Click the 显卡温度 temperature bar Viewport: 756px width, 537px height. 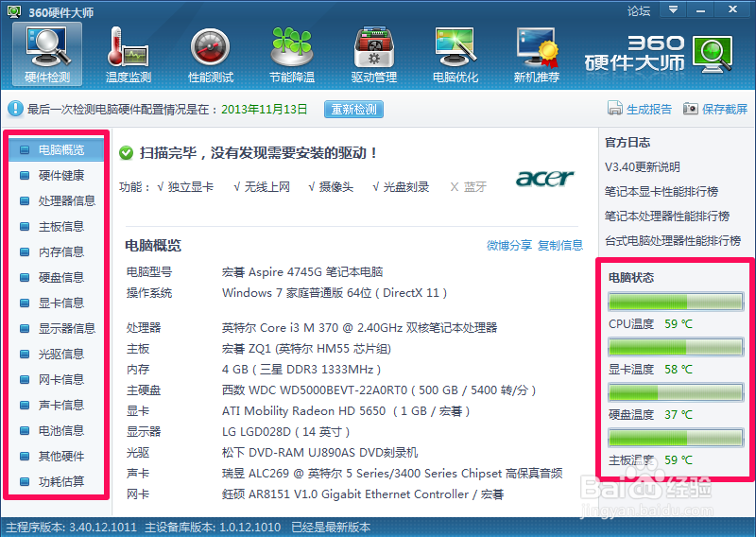(x=676, y=347)
